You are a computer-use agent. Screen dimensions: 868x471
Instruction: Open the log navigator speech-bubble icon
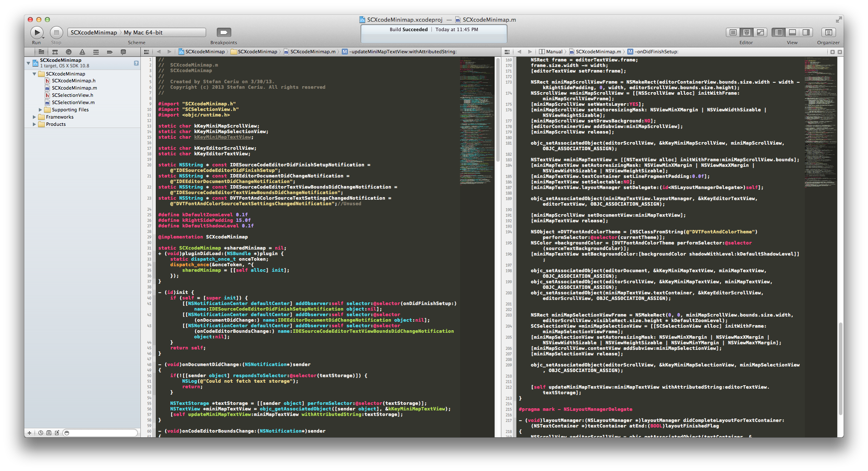tap(123, 52)
